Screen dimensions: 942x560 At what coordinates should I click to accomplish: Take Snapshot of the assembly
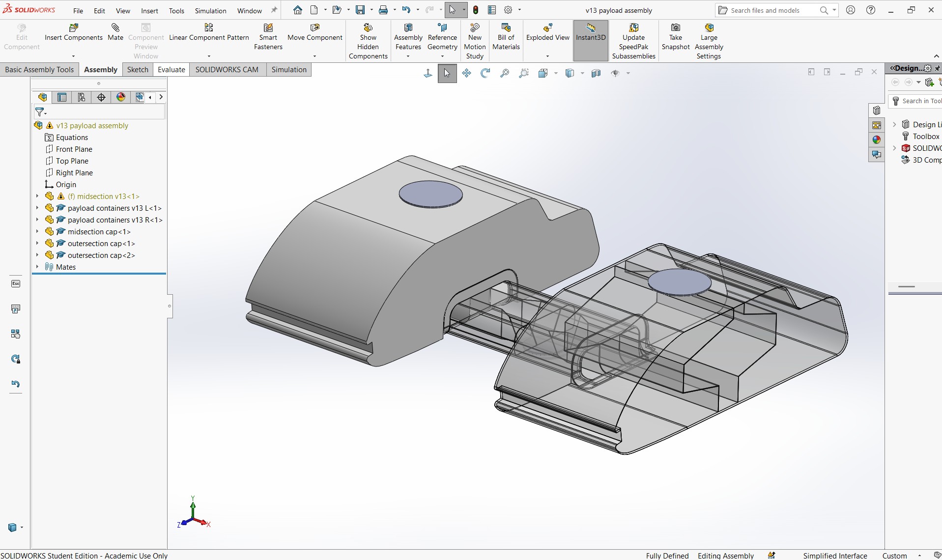coord(676,37)
